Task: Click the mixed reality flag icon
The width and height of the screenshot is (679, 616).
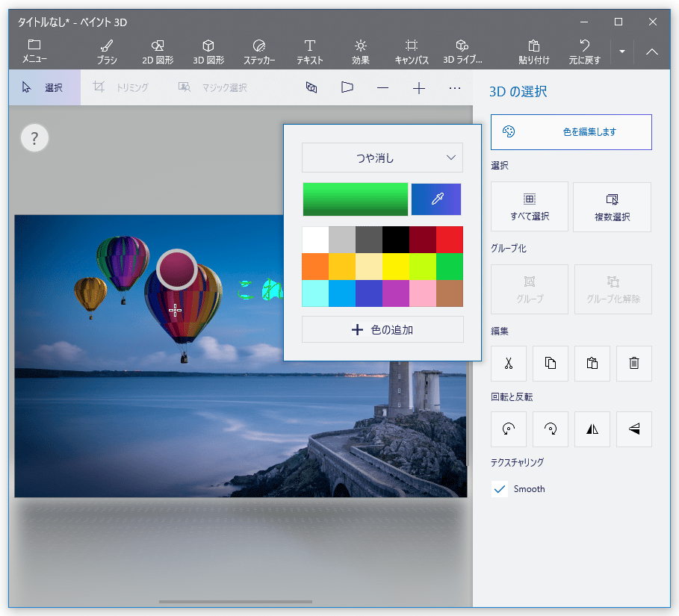Action: click(347, 88)
